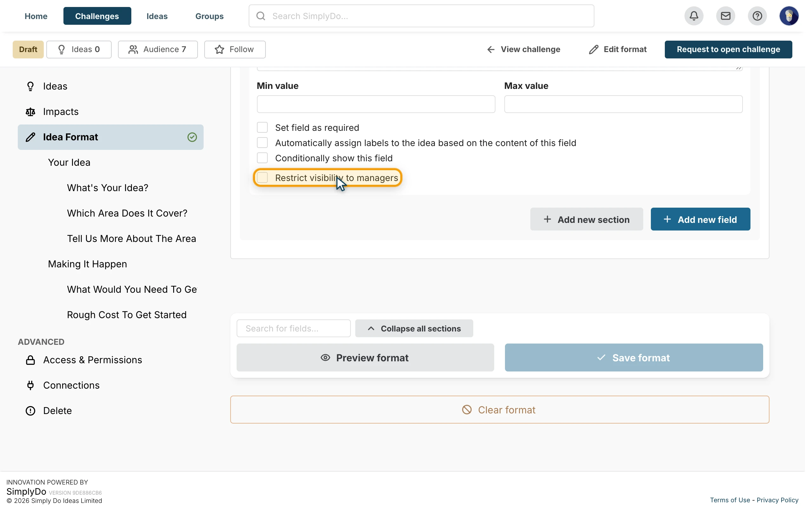The width and height of the screenshot is (812, 508).
Task: Open the user profile avatar
Action: 789,16
